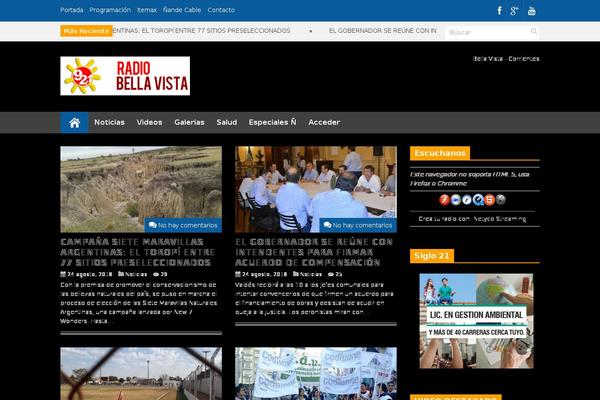Open the Especiales Ñ menu item
The height and width of the screenshot is (400, 600).
pos(272,122)
